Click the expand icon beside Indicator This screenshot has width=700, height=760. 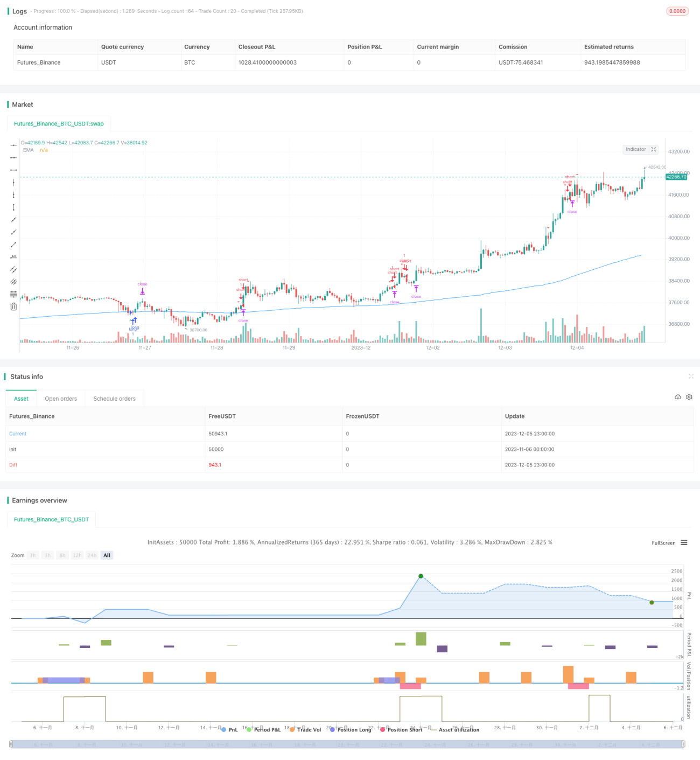click(x=654, y=149)
